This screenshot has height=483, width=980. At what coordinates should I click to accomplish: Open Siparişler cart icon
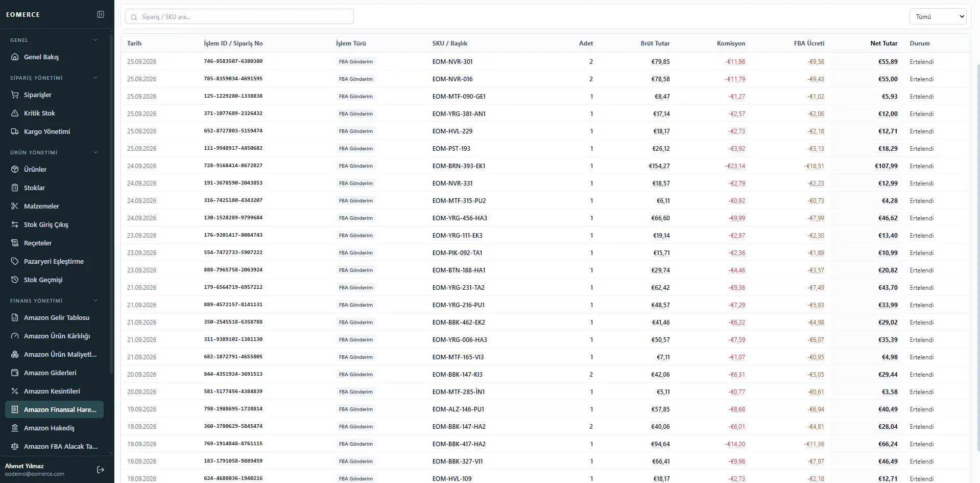(x=15, y=95)
